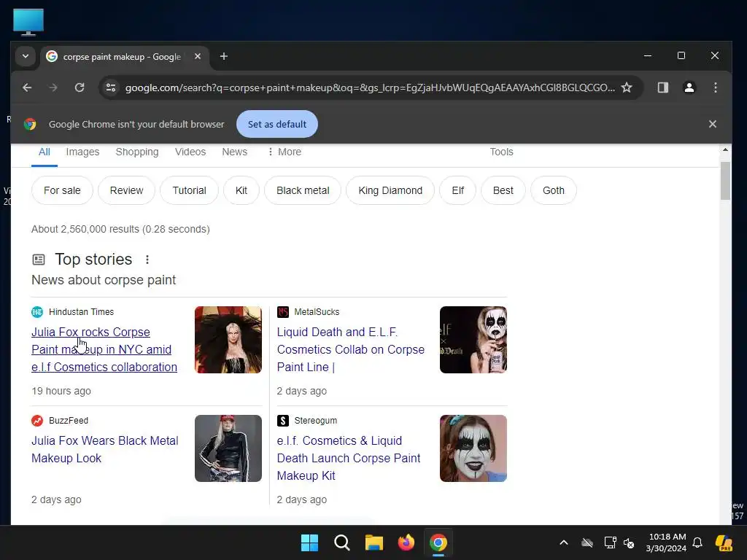Select the King Diamond filter chip
Viewport: 747px width, 560px height.
[390, 190]
